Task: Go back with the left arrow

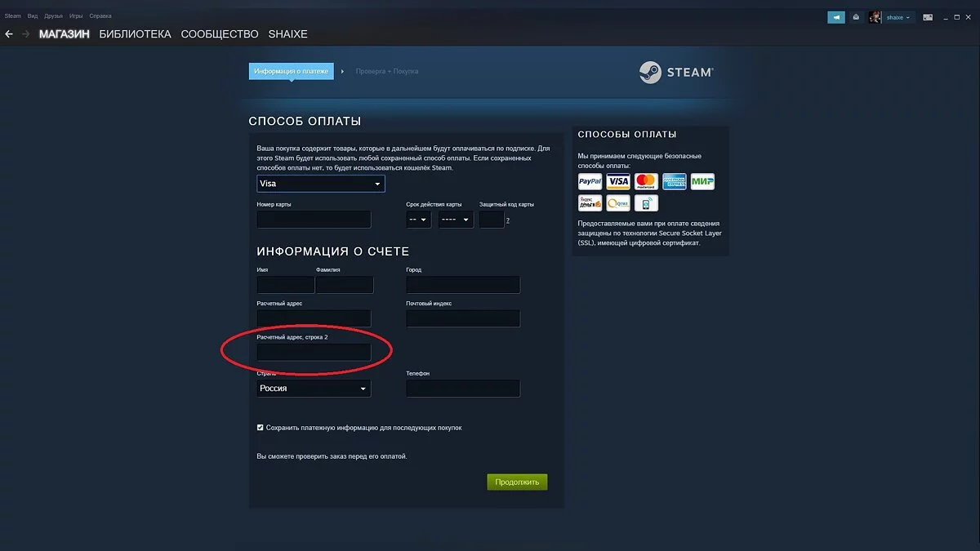Action: click(9, 34)
